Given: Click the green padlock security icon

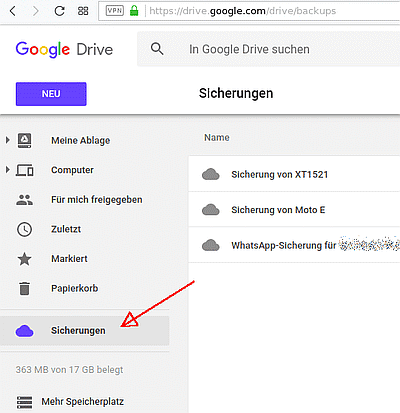Looking at the screenshot, I should coord(134,11).
